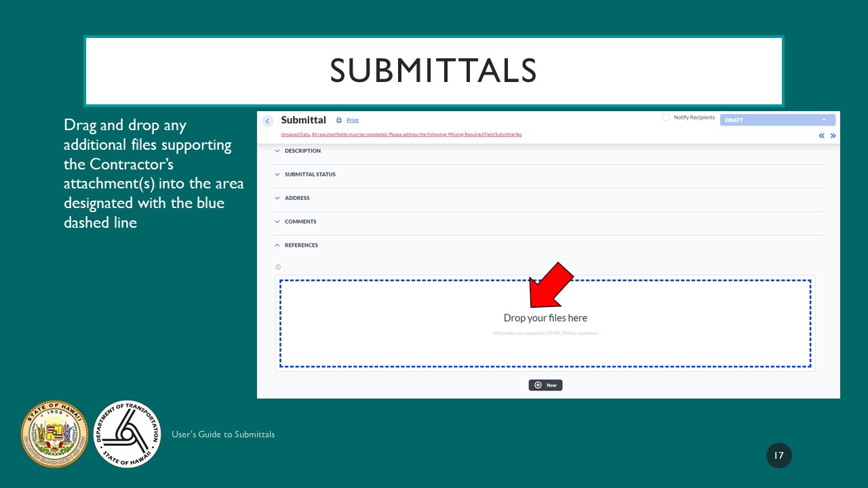Expand the Address section
Viewport: 868px width, 488px height.
[x=549, y=198]
